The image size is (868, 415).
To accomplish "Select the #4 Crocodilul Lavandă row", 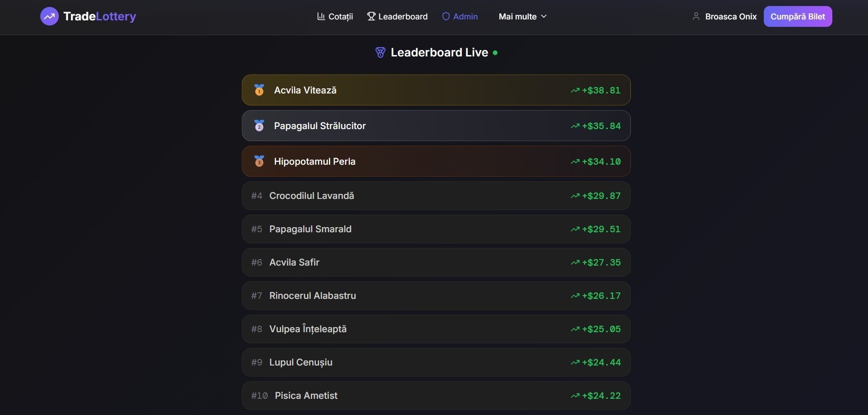I will [x=436, y=196].
